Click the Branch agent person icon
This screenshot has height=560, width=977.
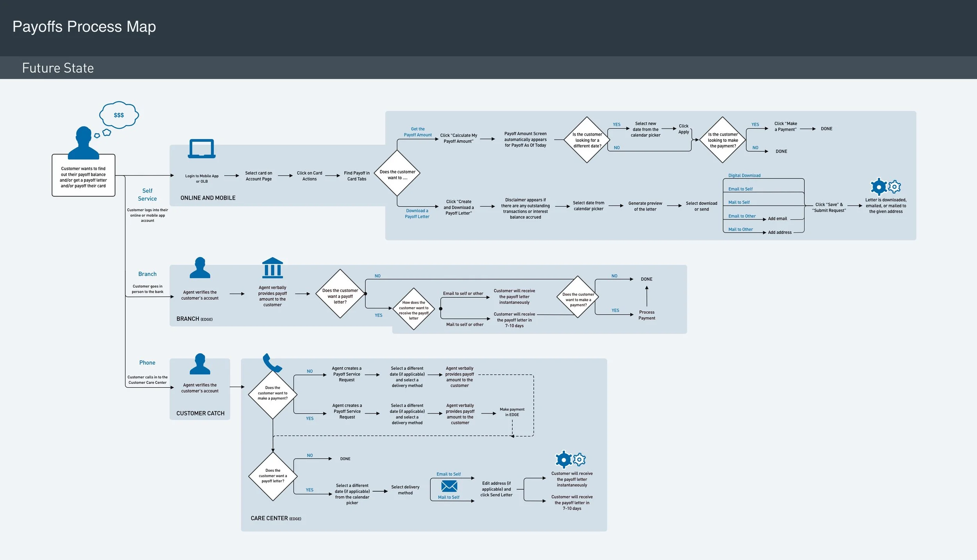(200, 268)
